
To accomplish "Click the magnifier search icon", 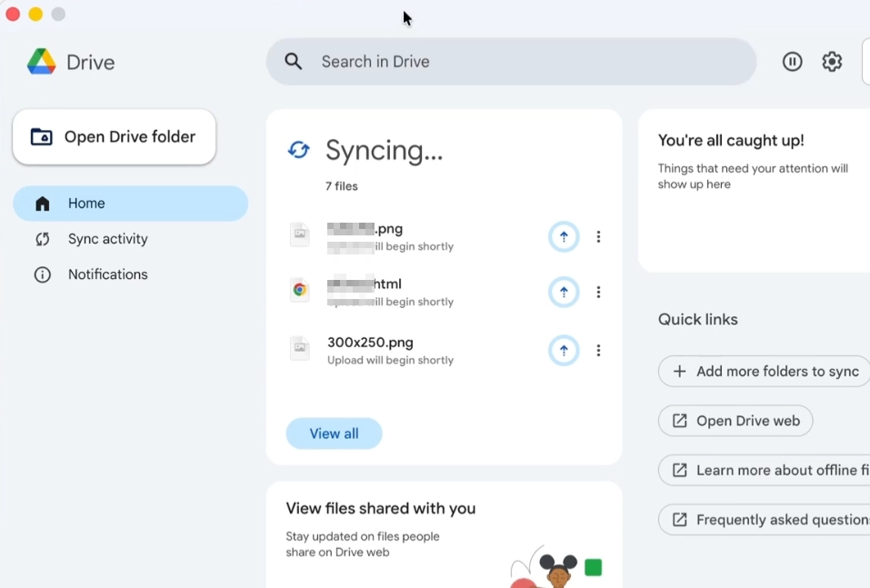I will [294, 62].
